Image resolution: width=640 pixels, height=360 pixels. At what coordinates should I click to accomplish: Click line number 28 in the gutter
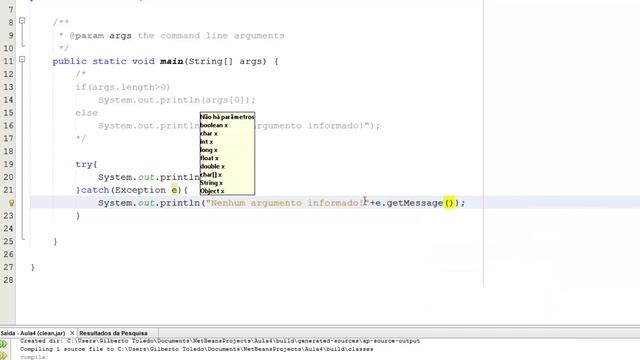pos(9,280)
